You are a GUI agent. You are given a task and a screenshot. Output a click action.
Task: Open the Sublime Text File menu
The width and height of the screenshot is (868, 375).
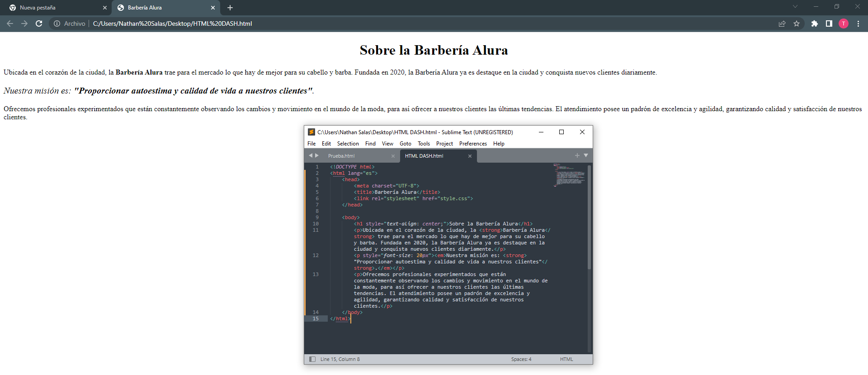[311, 144]
